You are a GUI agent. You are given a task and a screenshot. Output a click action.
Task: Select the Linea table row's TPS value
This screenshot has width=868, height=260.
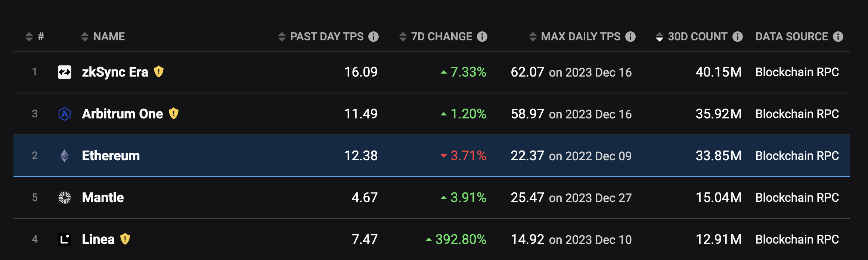pyautogui.click(x=365, y=239)
